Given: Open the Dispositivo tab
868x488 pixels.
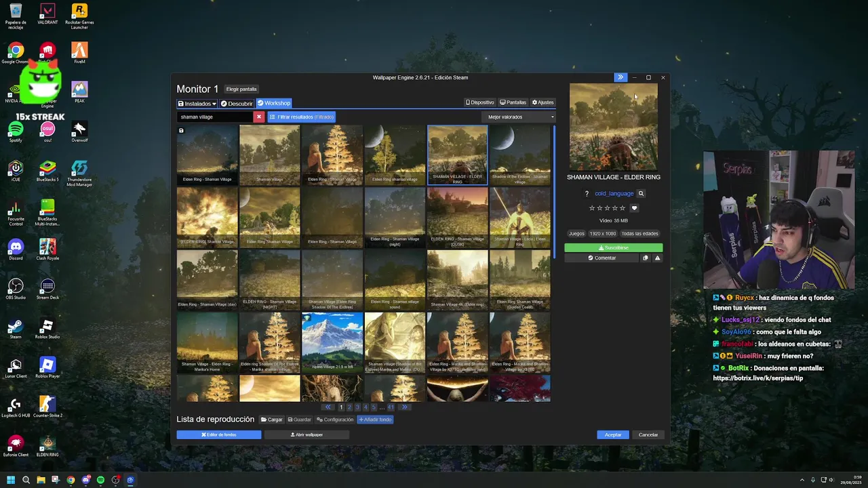Looking at the screenshot, I should point(480,102).
